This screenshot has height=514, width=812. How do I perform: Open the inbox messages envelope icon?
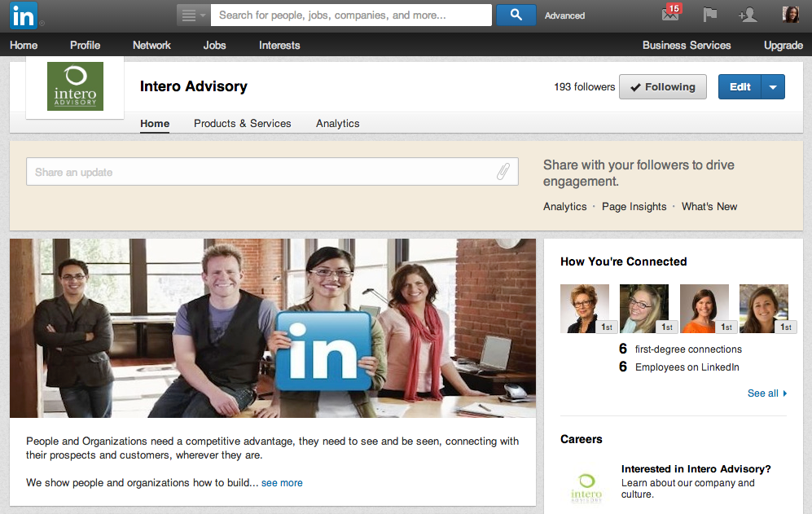(x=670, y=15)
